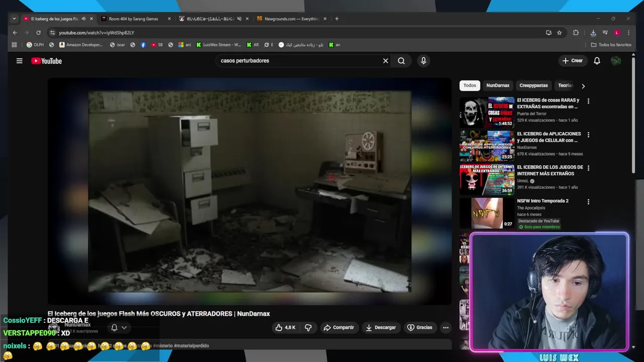Show next filter chips with the arrow
The height and width of the screenshot is (362, 644).
pyautogui.click(x=583, y=86)
